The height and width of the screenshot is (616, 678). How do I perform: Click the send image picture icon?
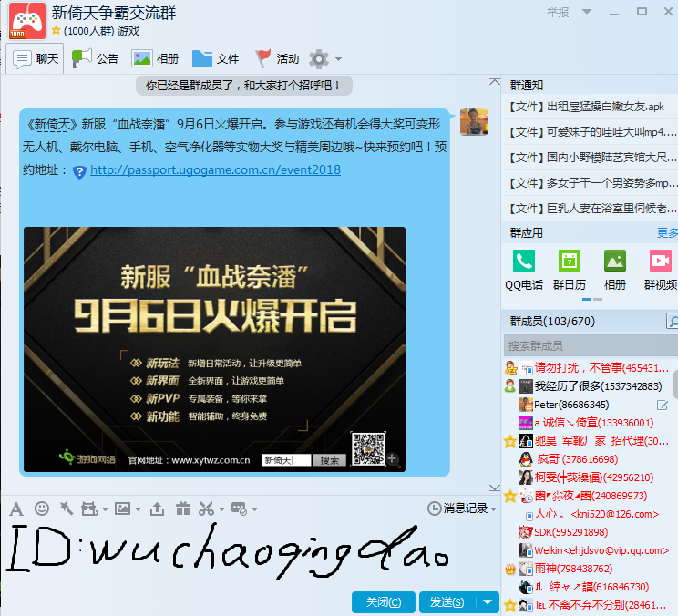(x=122, y=508)
